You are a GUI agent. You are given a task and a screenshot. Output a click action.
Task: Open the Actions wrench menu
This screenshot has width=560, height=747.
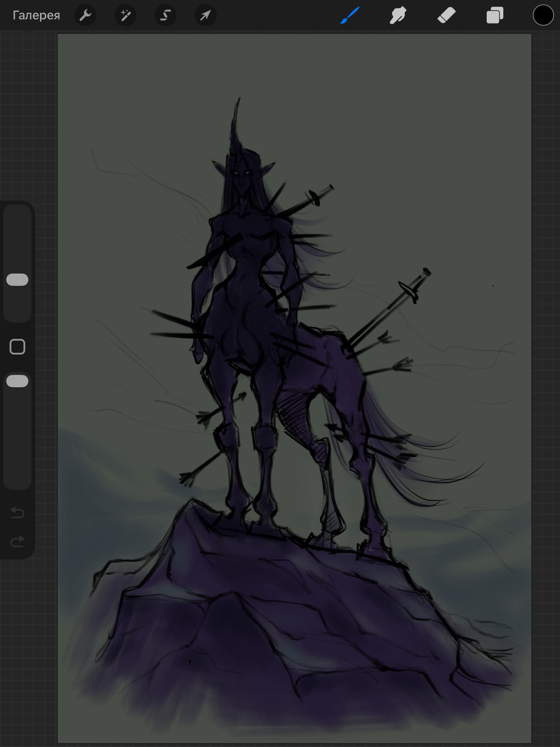[85, 15]
